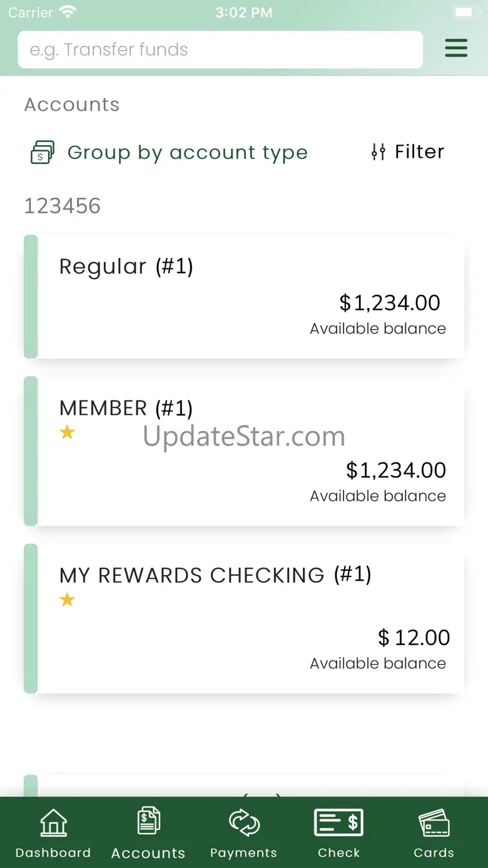This screenshot has width=488, height=868.
Task: Toggle favorite star on MEMBER account
Action: [x=67, y=432]
